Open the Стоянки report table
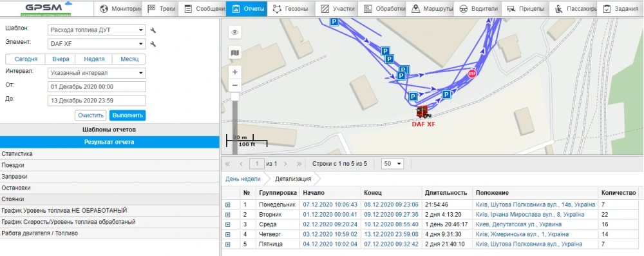644x256 pixels. [x=109, y=199]
